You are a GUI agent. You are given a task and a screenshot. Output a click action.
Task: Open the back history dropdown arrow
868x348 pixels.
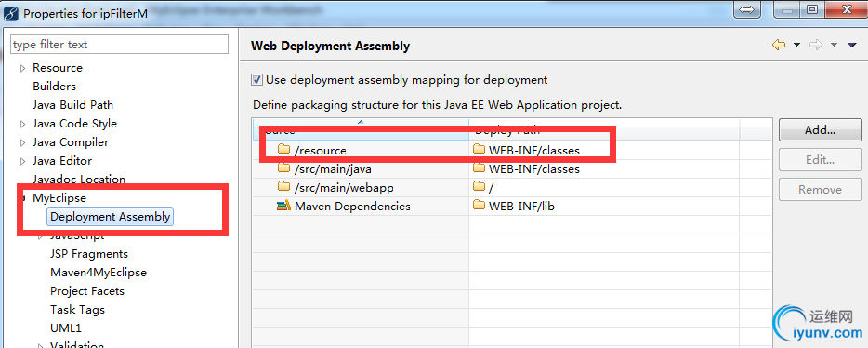tap(797, 45)
